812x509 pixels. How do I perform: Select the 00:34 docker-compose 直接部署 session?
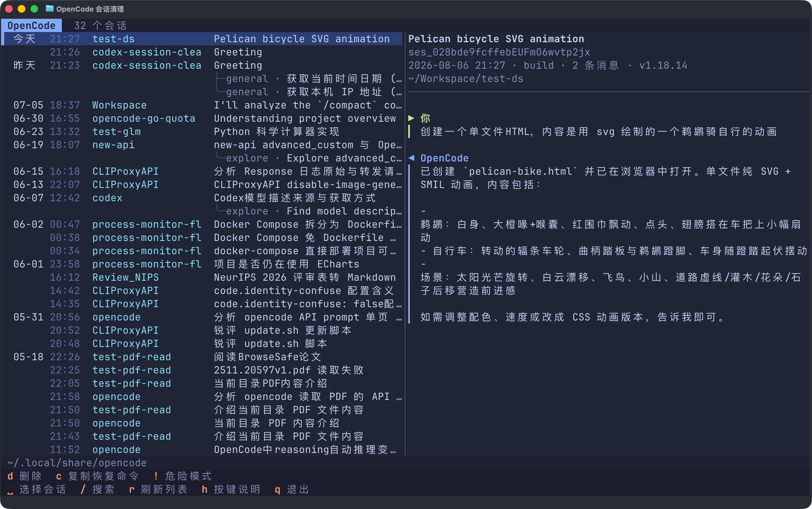click(203, 251)
